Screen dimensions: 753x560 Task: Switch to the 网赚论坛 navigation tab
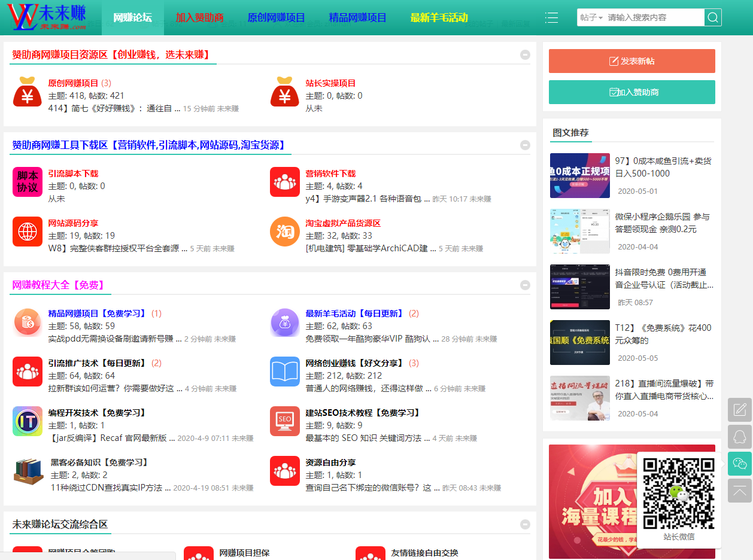point(133,17)
